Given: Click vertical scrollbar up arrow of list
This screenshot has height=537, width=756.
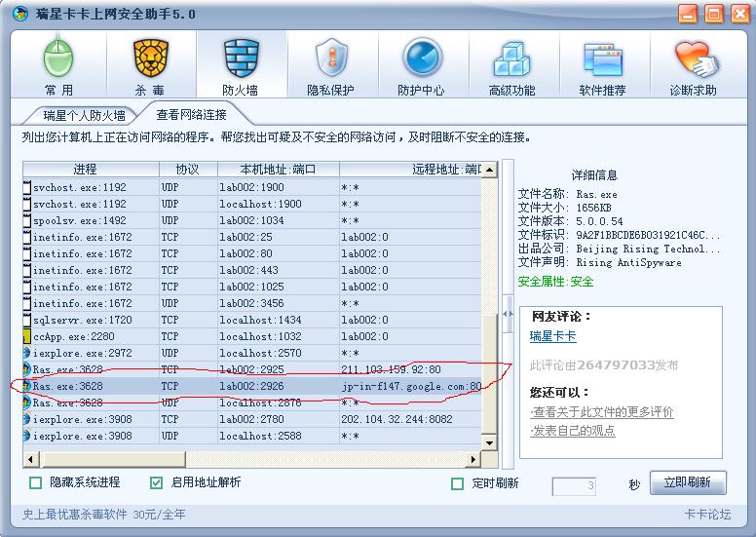Looking at the screenshot, I should (x=489, y=170).
